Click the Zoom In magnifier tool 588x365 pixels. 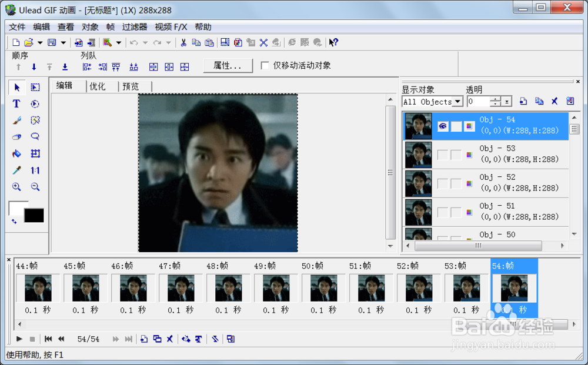click(16, 187)
